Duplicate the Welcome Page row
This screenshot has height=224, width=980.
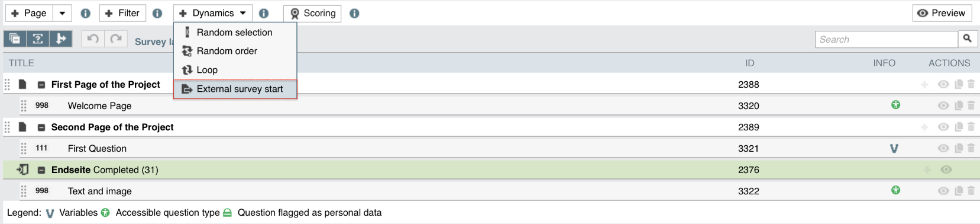pyautogui.click(x=959, y=105)
